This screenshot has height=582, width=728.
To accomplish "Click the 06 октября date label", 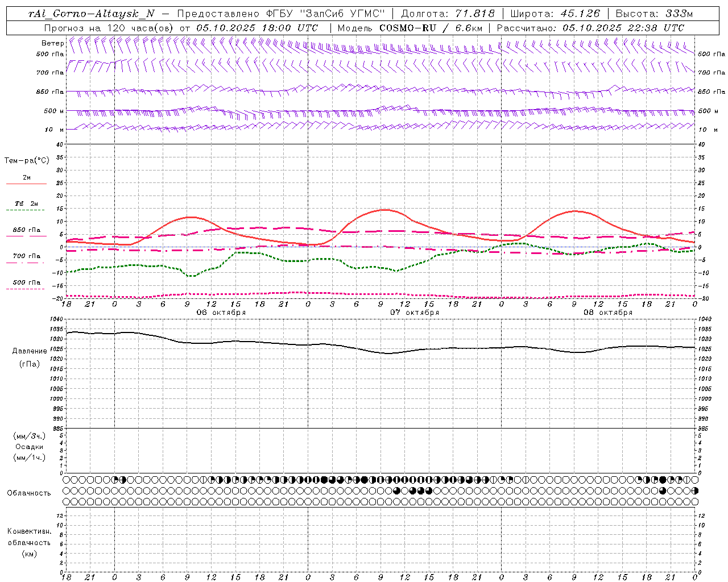I will [221, 313].
